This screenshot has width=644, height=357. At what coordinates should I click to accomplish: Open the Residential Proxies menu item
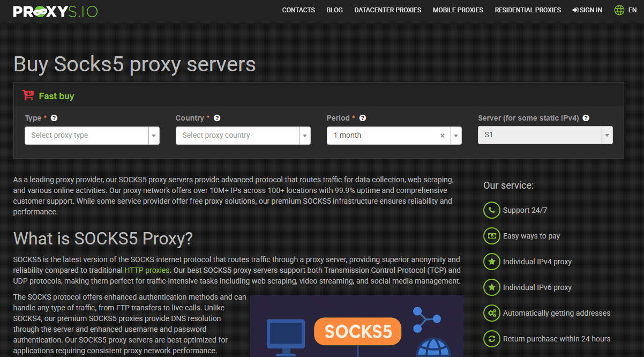pos(528,10)
